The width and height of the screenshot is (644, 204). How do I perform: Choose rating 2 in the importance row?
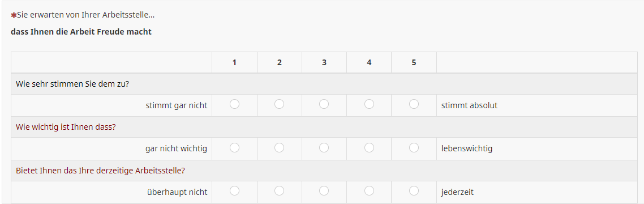pyautogui.click(x=280, y=147)
